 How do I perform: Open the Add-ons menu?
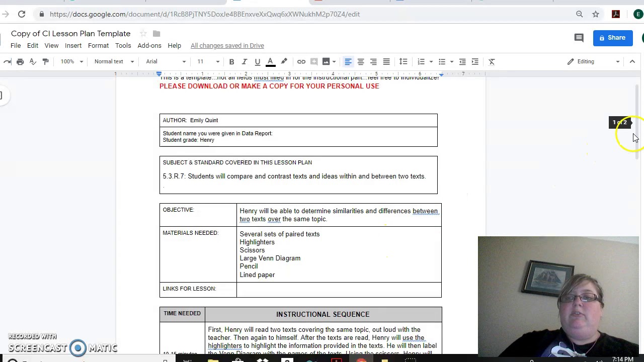tap(149, 45)
